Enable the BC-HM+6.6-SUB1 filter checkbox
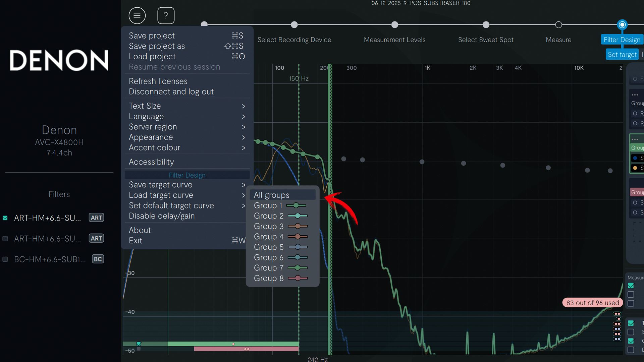 [x=5, y=259]
